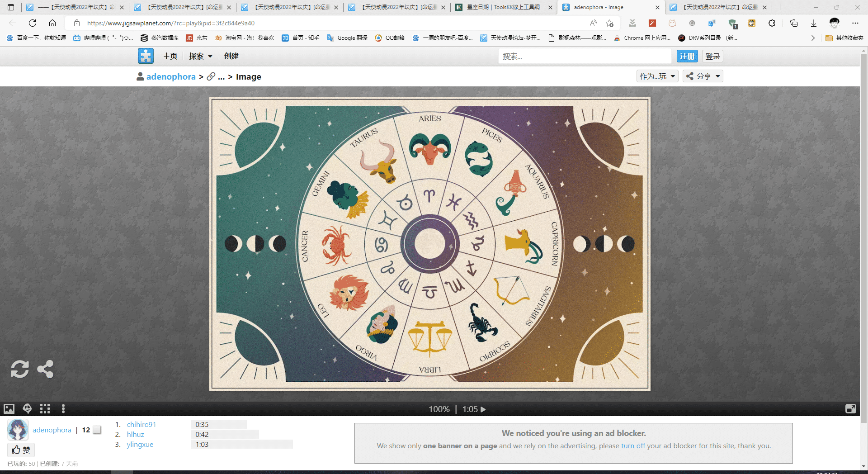
Task: Enter fullscreen with the expand icon
Action: point(850,409)
